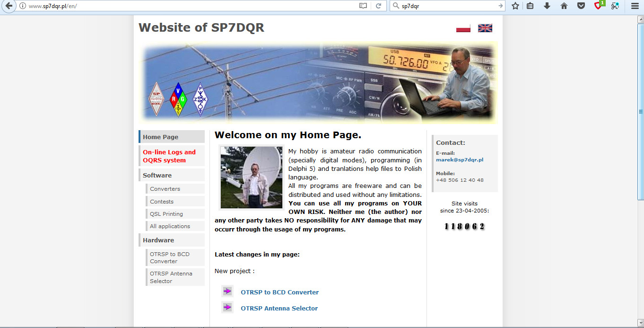Open the Firefox hamburger menu
This screenshot has height=328, width=644.
[634, 6]
